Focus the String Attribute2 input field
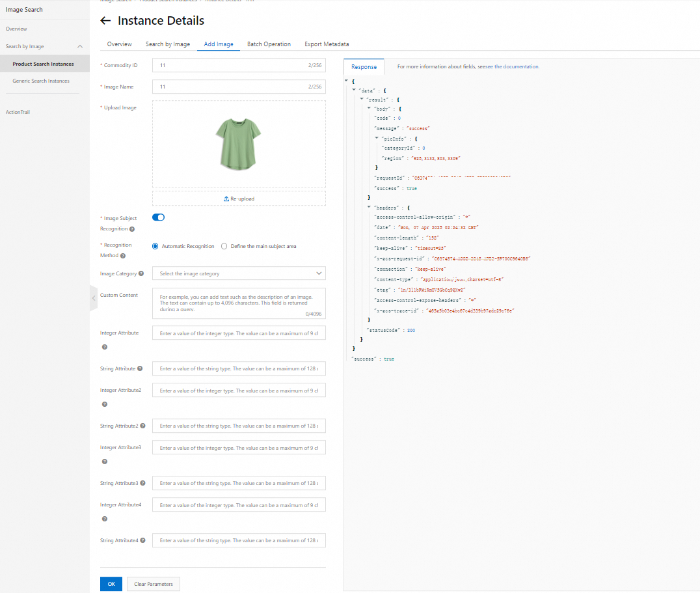 click(239, 426)
